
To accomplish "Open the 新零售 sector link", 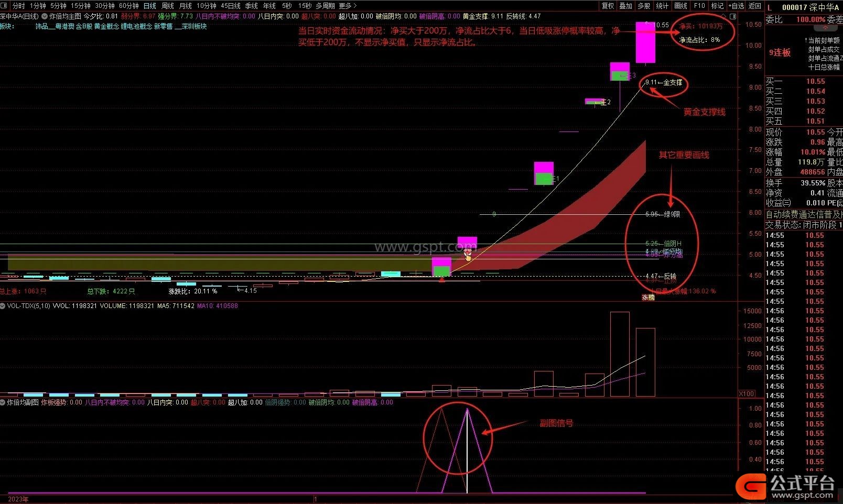I will point(163,26).
